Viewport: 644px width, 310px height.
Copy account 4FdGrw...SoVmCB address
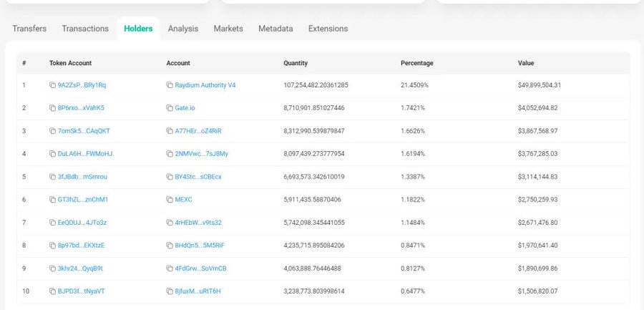(169, 268)
